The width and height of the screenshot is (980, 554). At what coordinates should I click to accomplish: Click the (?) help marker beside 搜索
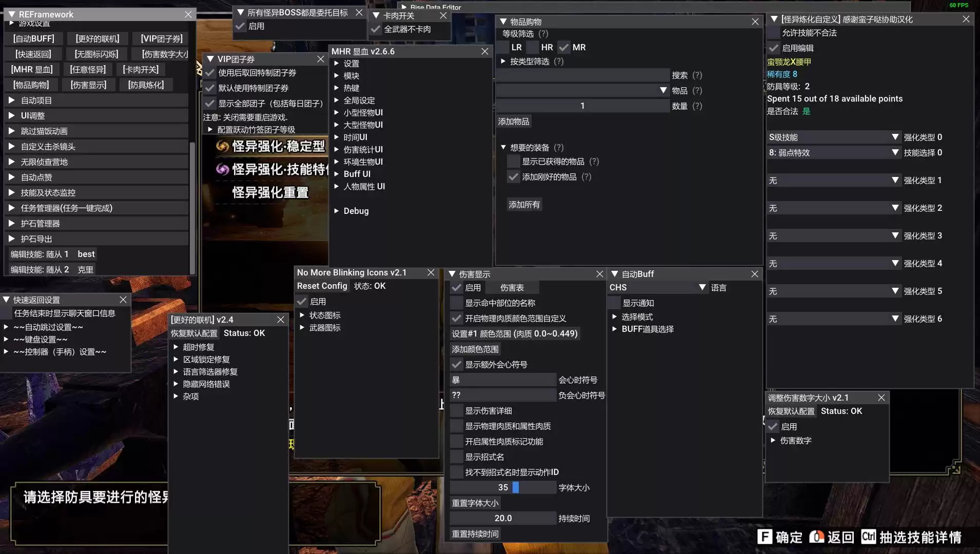[x=697, y=75]
